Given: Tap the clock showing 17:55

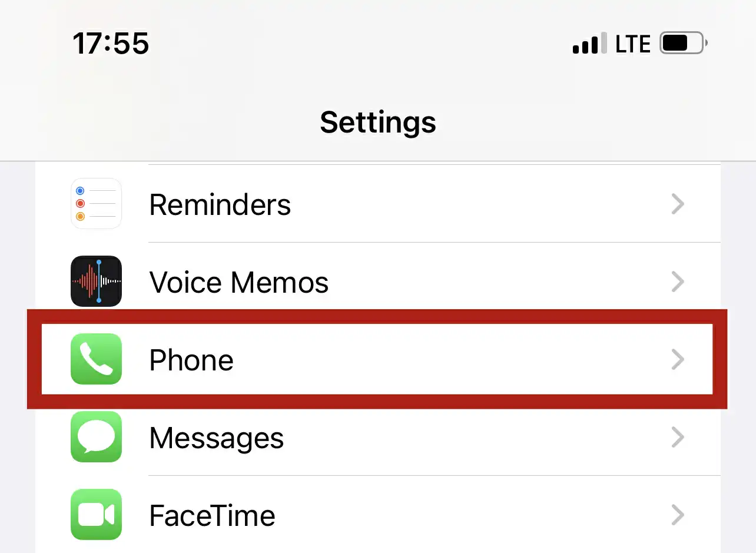Looking at the screenshot, I should [x=111, y=43].
